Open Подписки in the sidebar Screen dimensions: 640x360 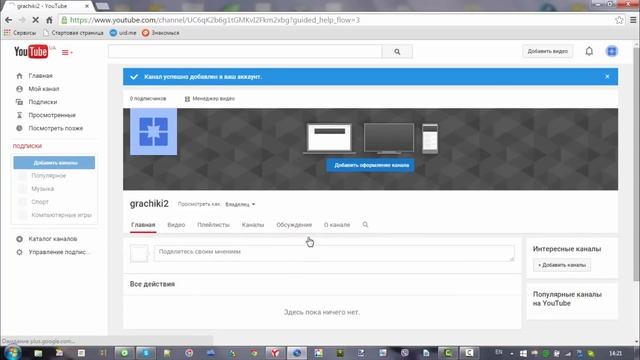pos(42,102)
